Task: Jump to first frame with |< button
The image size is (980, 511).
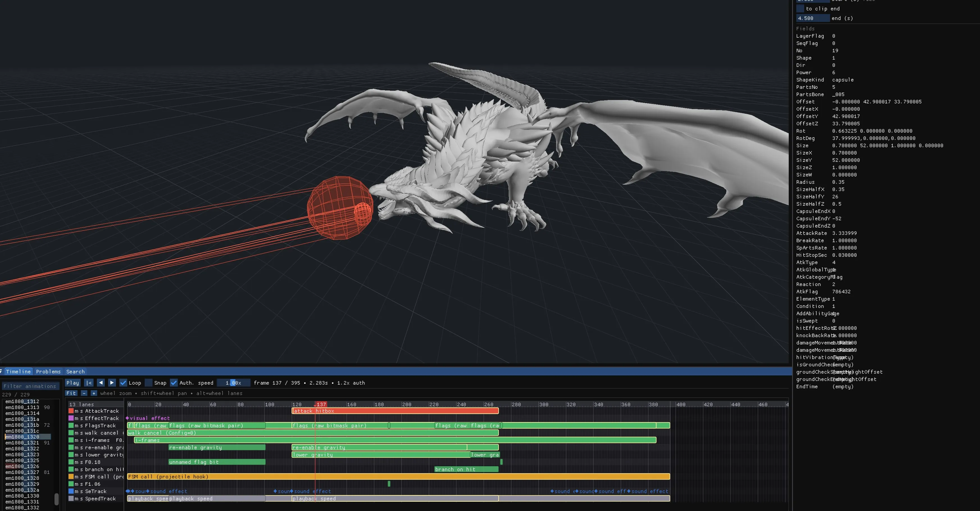Action: pos(89,383)
